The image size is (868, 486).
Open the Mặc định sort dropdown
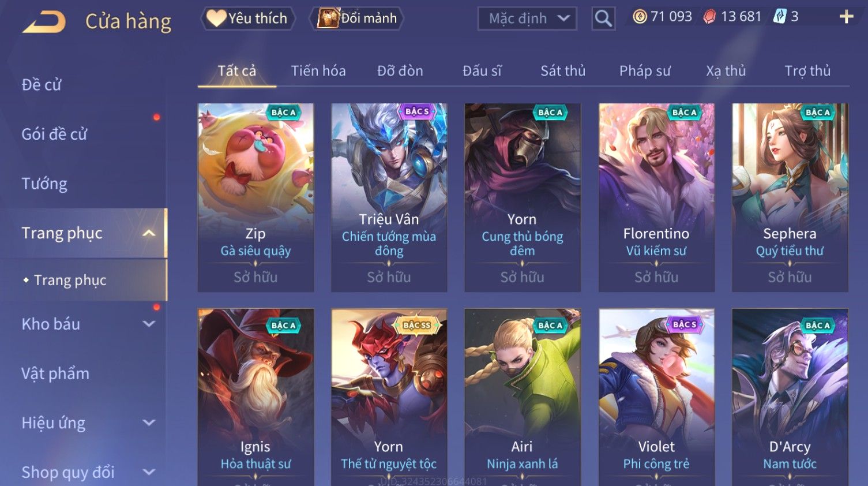point(527,18)
